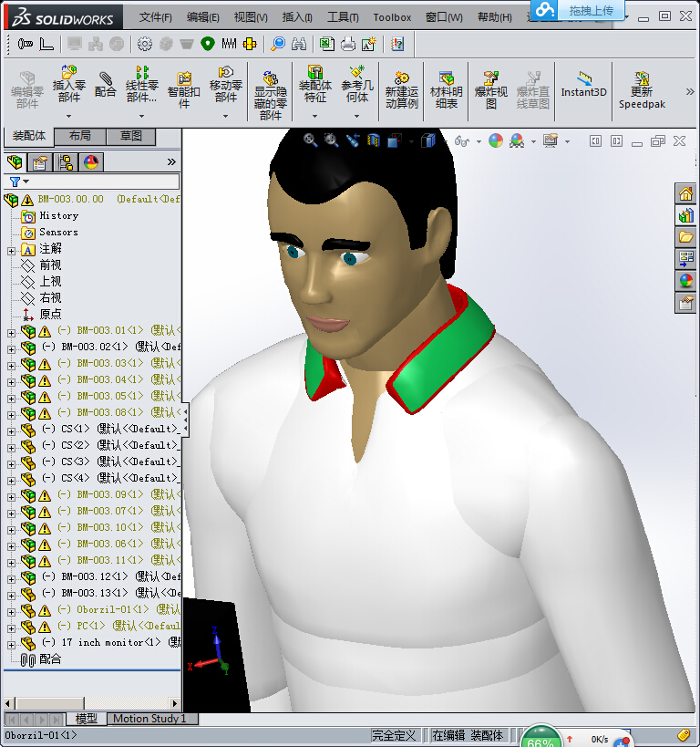Click the 66% progress indicator widget

pos(540,738)
